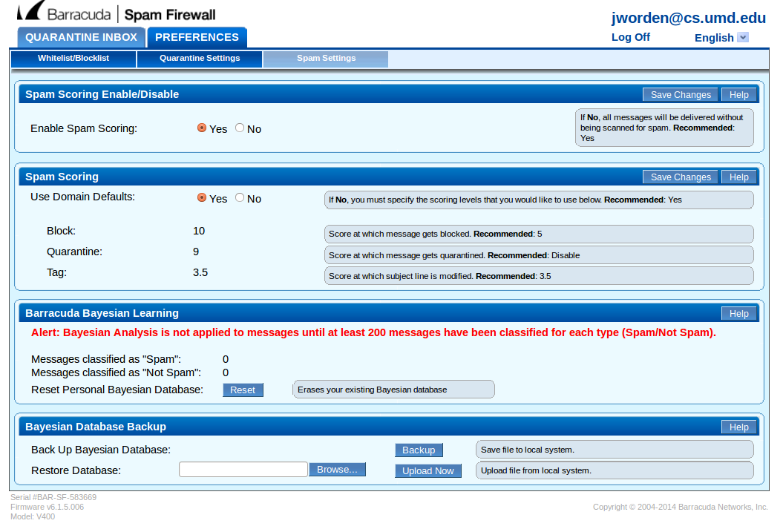Click the Barracuda Bayesian Learning section header
The width and height of the screenshot is (783, 532).
[102, 313]
